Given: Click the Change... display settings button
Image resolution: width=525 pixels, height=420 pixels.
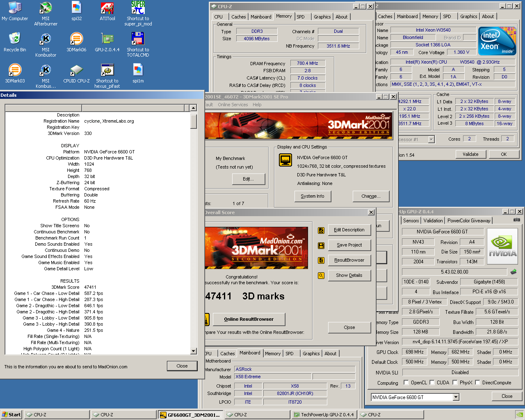Looking at the screenshot, I should click(x=371, y=196).
